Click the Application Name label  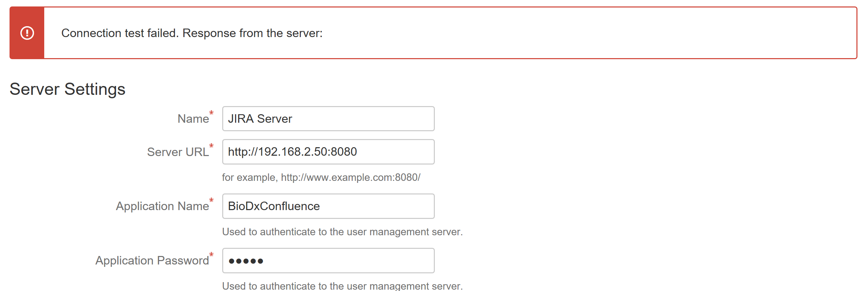162,206
